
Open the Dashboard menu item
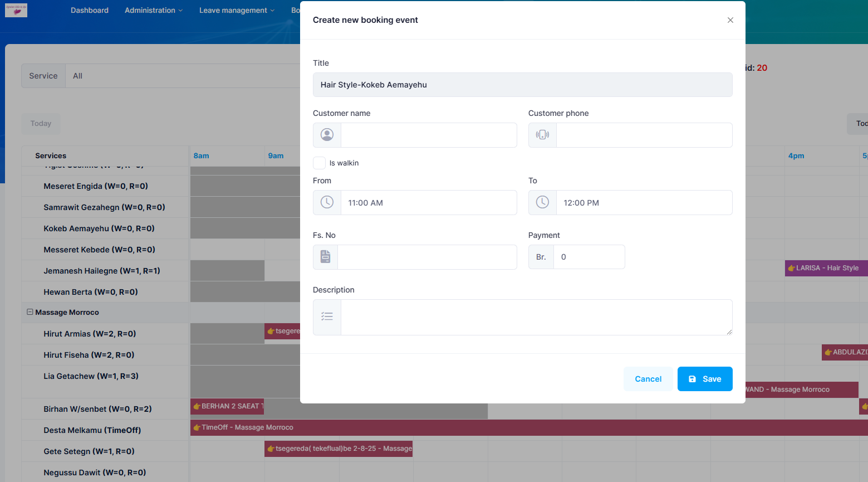(x=90, y=10)
